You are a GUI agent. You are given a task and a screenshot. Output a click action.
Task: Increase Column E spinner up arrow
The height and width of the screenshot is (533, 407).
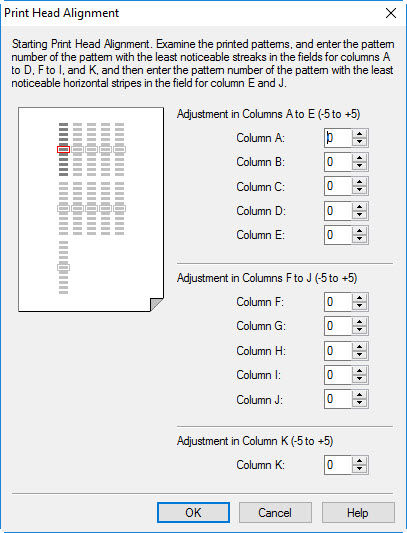point(359,231)
